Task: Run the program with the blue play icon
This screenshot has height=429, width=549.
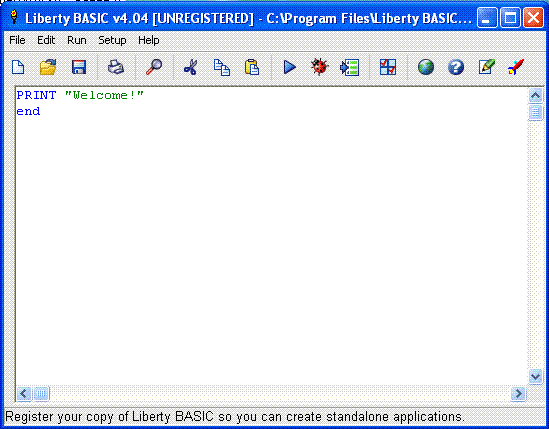Action: (x=290, y=67)
